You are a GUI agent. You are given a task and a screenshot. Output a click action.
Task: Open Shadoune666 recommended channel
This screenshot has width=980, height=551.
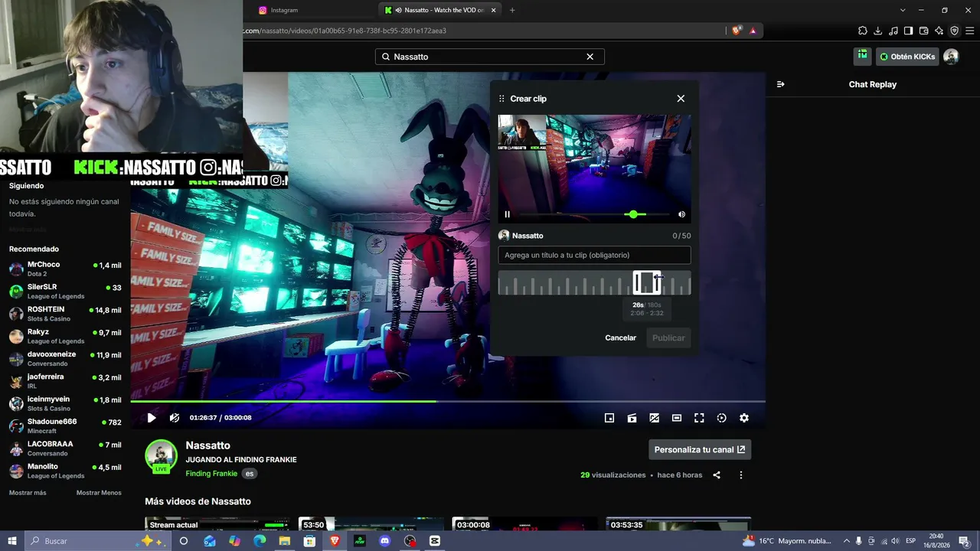point(65,426)
